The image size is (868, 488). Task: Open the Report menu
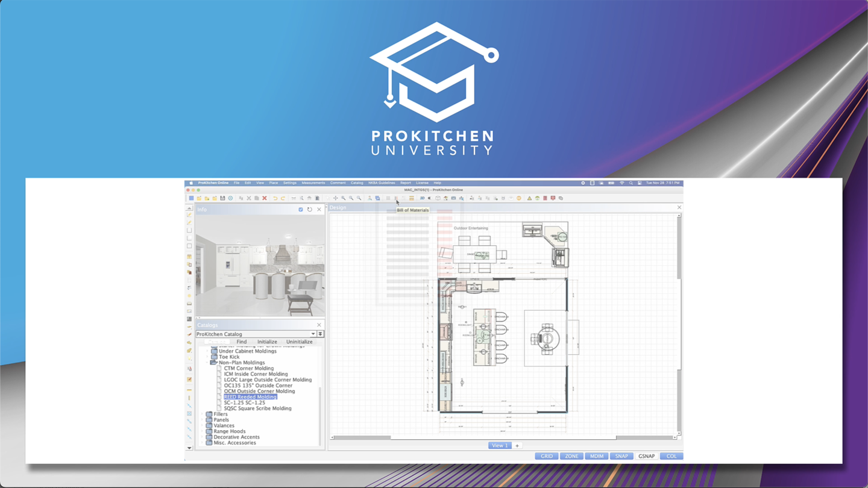[x=405, y=183]
